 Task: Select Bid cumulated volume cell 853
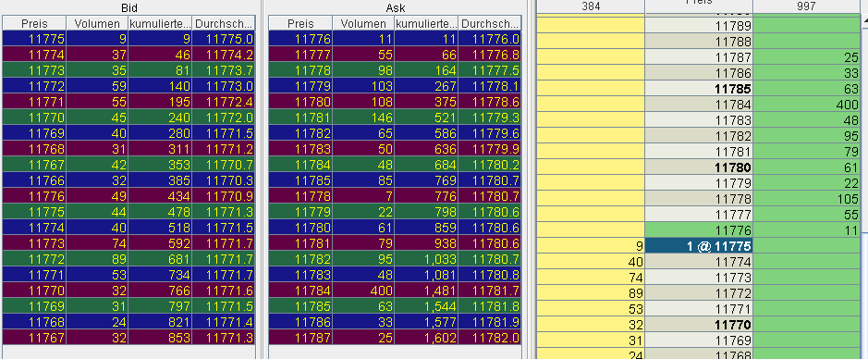[160, 337]
